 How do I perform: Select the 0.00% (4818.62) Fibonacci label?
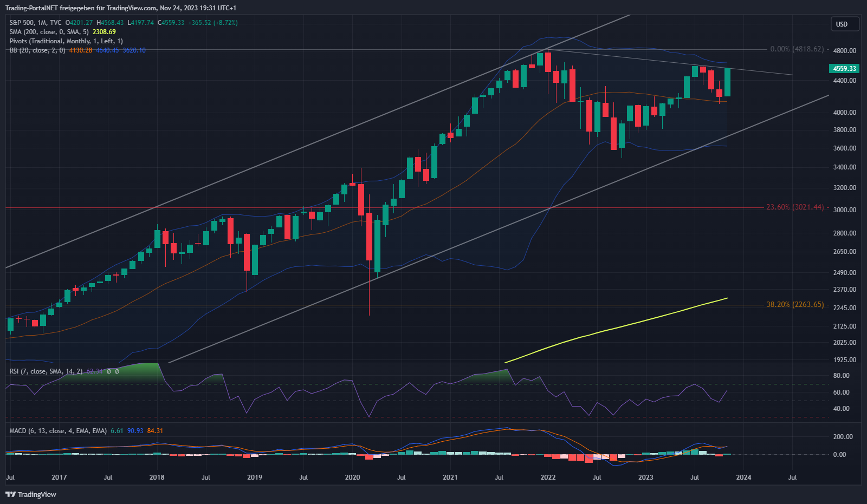797,49
